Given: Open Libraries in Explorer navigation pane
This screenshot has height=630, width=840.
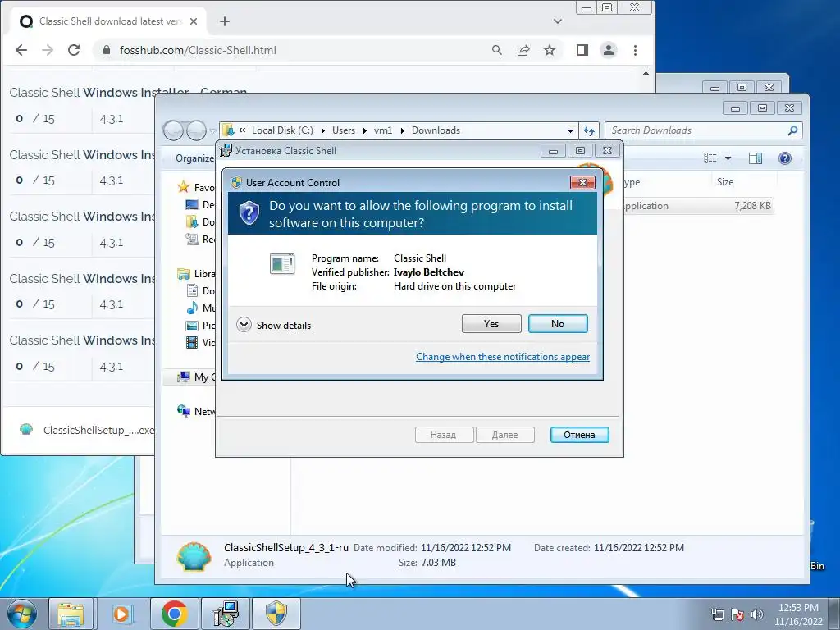Looking at the screenshot, I should tap(197, 274).
